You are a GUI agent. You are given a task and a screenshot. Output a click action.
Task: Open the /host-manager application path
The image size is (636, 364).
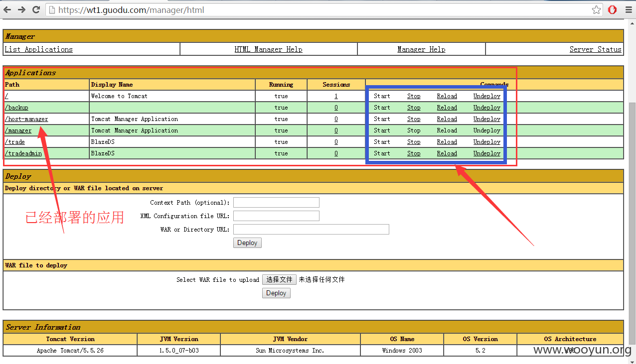(26, 119)
